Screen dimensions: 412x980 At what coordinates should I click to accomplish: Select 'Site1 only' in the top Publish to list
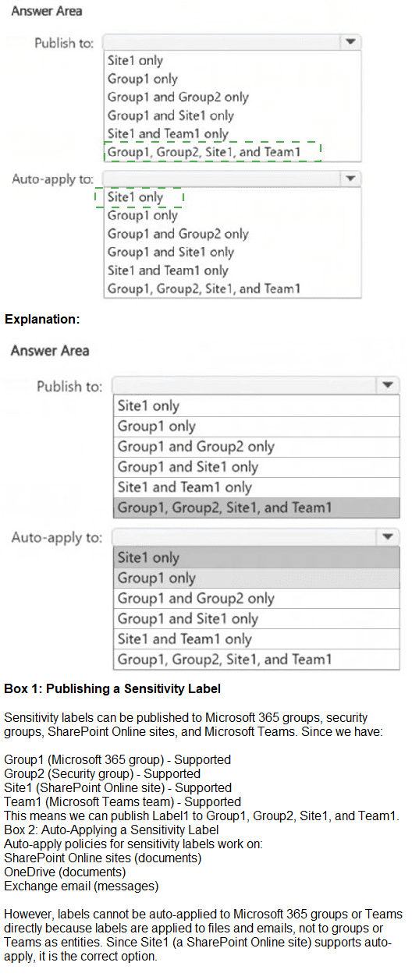135,60
